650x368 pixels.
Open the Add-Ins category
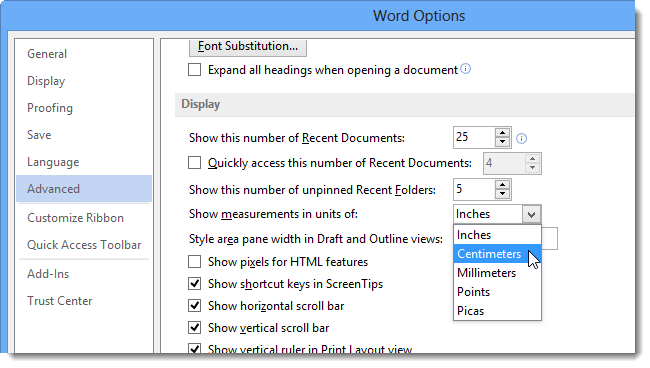click(84, 274)
